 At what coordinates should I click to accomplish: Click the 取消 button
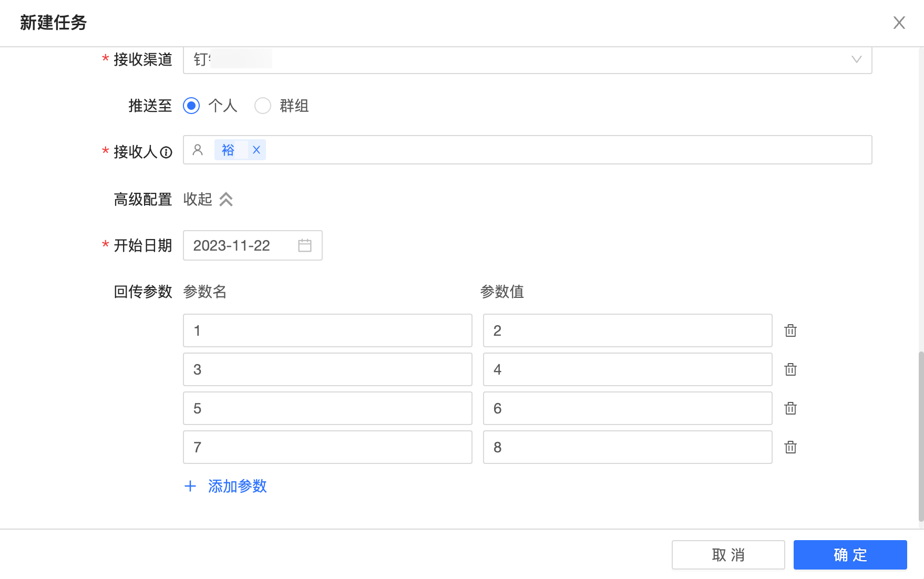(x=728, y=555)
